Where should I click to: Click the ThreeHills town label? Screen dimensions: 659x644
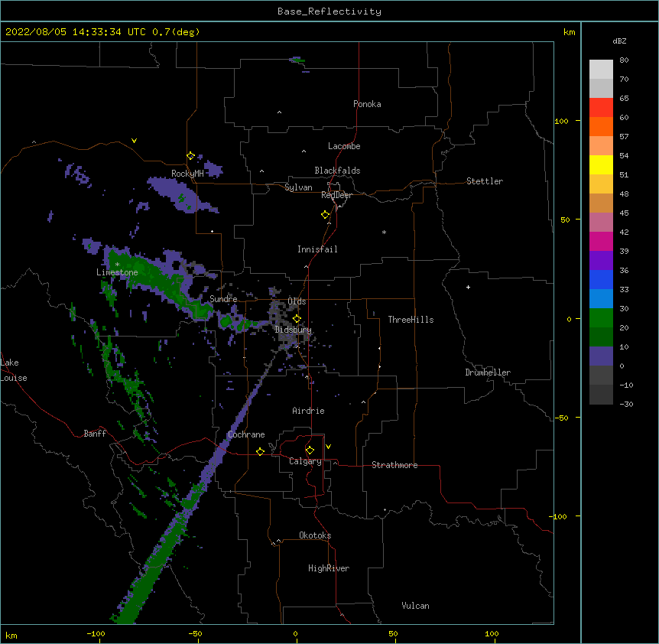click(411, 320)
